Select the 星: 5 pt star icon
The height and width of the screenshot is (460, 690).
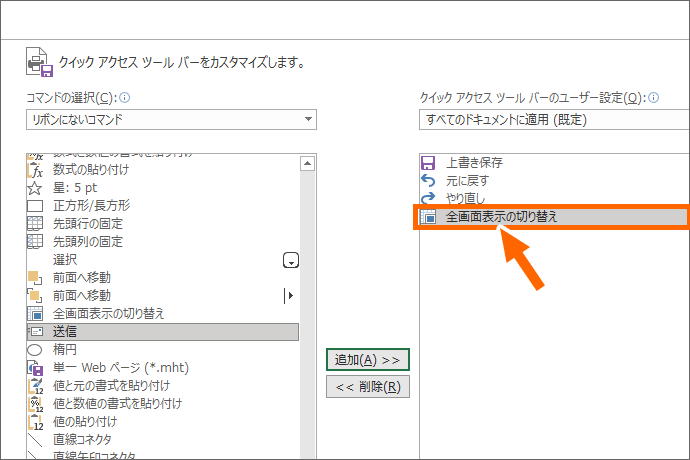(x=35, y=188)
